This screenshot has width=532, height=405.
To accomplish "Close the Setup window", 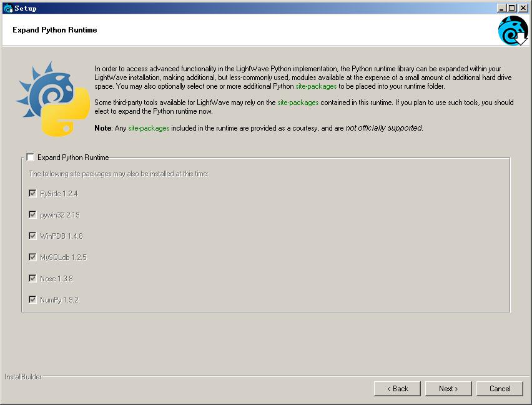I will (x=523, y=7).
